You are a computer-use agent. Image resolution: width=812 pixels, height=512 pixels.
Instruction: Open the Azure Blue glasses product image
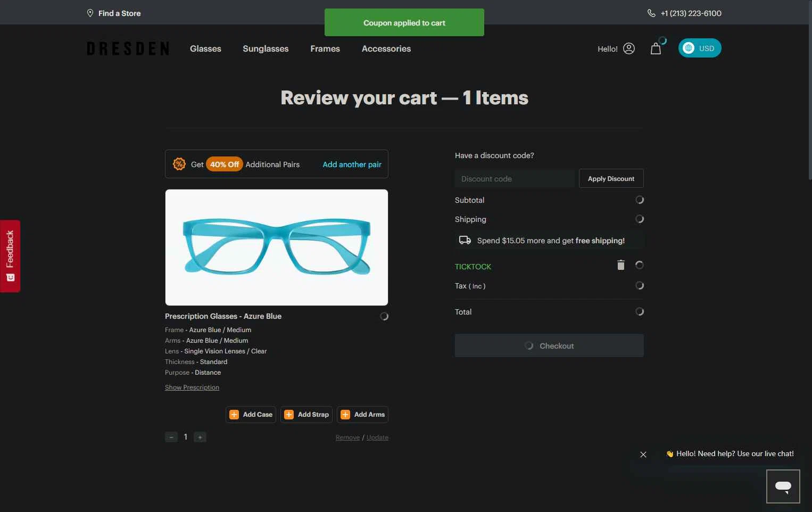click(277, 247)
